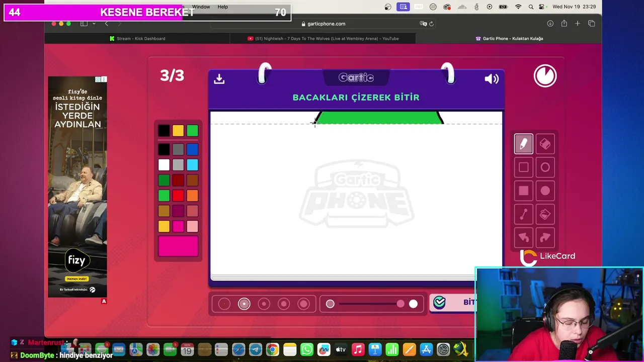Activate the paint bucket fill tool
This screenshot has width=644, height=362.
[545, 215]
